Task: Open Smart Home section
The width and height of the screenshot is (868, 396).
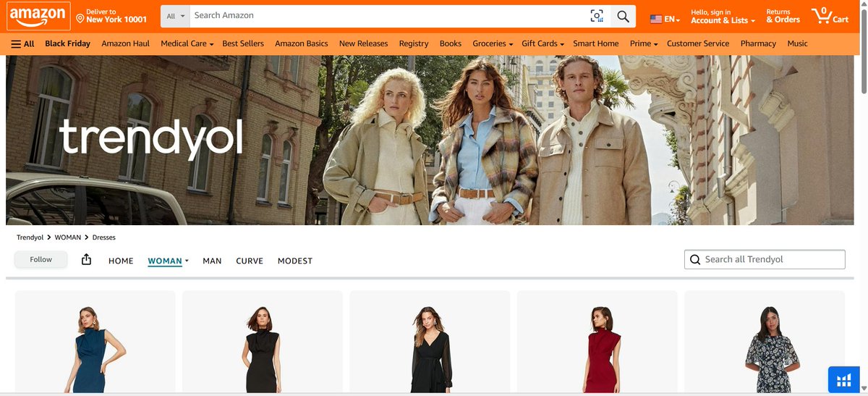Action: (596, 43)
